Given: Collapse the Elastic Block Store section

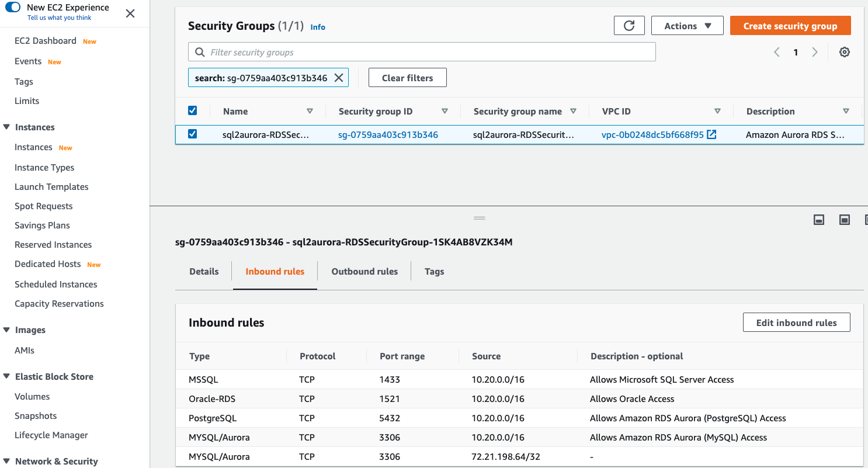Looking at the screenshot, I should coord(6,376).
